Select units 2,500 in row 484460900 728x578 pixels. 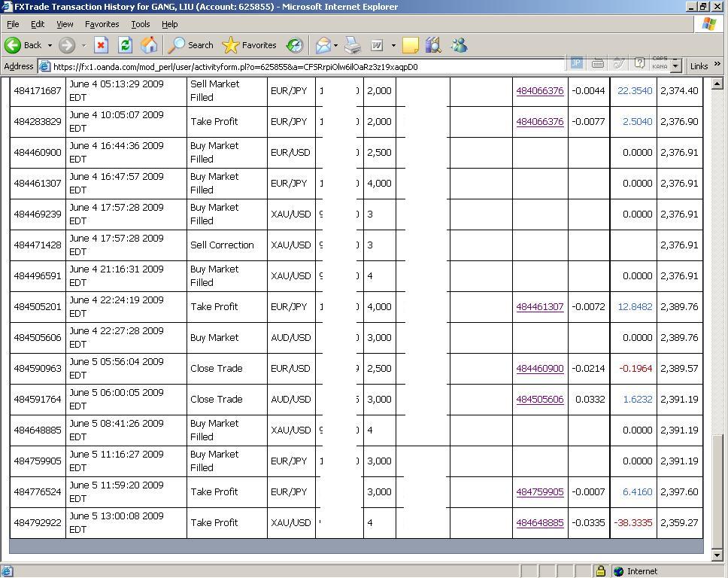pyautogui.click(x=379, y=152)
